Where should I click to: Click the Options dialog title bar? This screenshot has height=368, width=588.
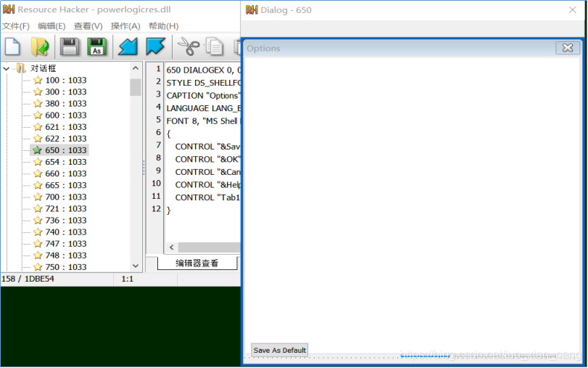pos(399,48)
